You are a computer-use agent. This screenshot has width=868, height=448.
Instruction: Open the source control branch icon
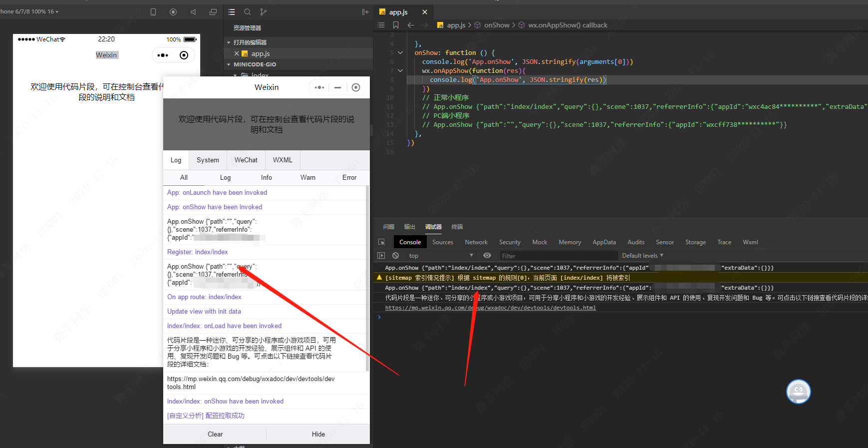click(264, 12)
